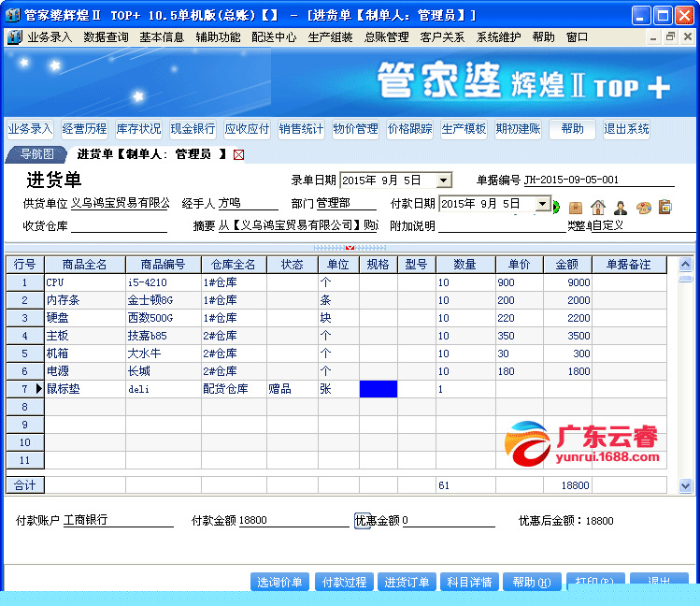Click the 生产模板 toolbar button
Image resolution: width=700 pixels, height=606 pixels.
click(x=464, y=129)
